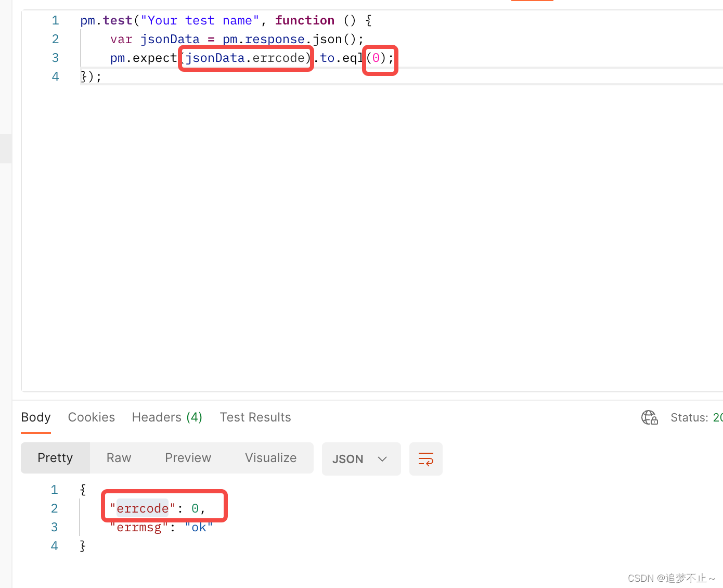Click pm.response.json() in line 2
The width and height of the screenshot is (723, 588).
[x=290, y=39]
